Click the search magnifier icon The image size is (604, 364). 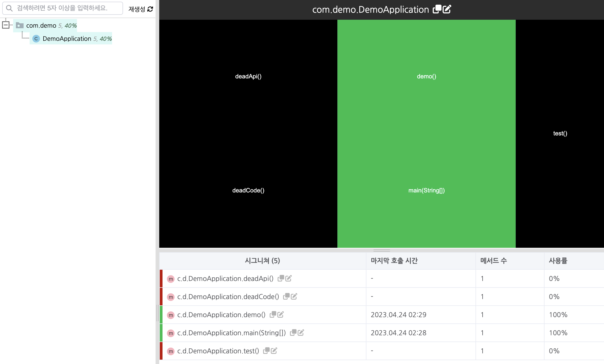(9, 8)
